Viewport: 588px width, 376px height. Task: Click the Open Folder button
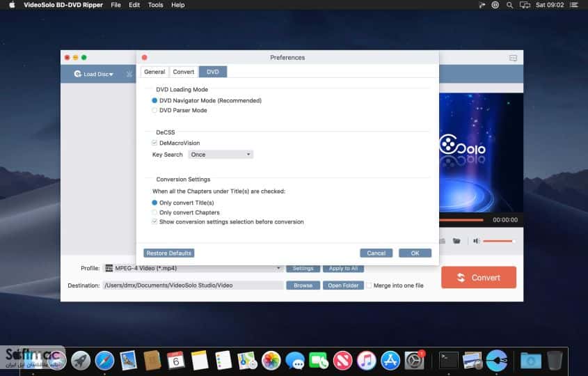pos(343,285)
